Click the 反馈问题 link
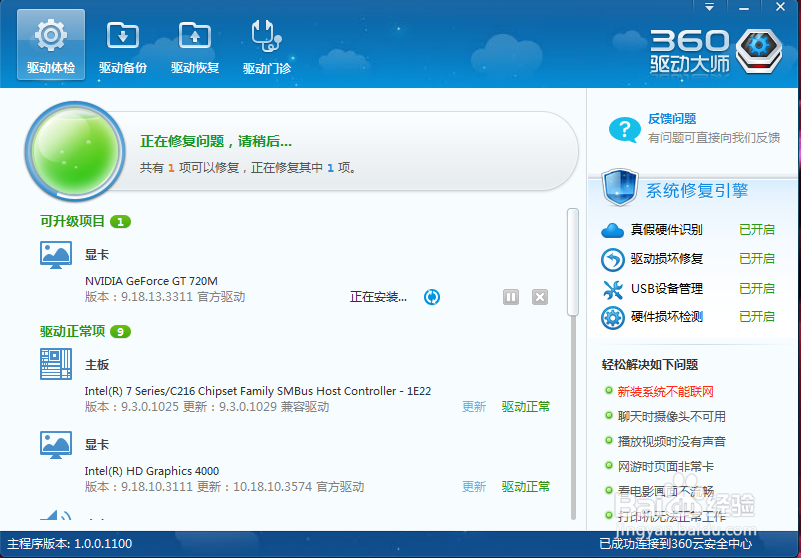The height and width of the screenshot is (558, 801). pyautogui.click(x=672, y=119)
